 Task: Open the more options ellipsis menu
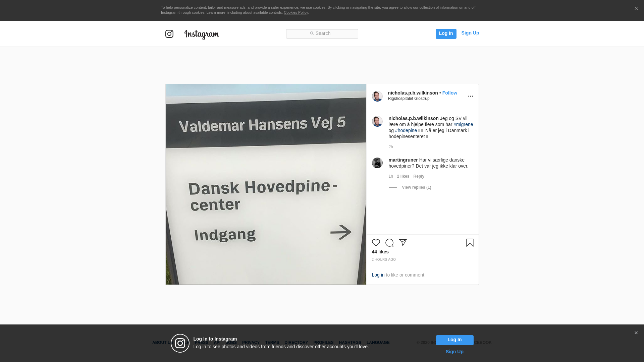(471, 96)
